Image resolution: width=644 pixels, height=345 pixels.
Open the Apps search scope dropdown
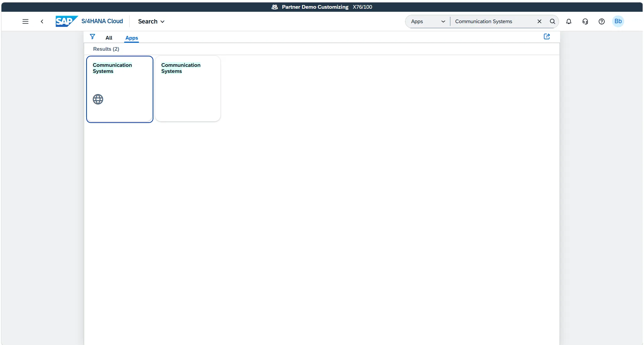coord(428,21)
